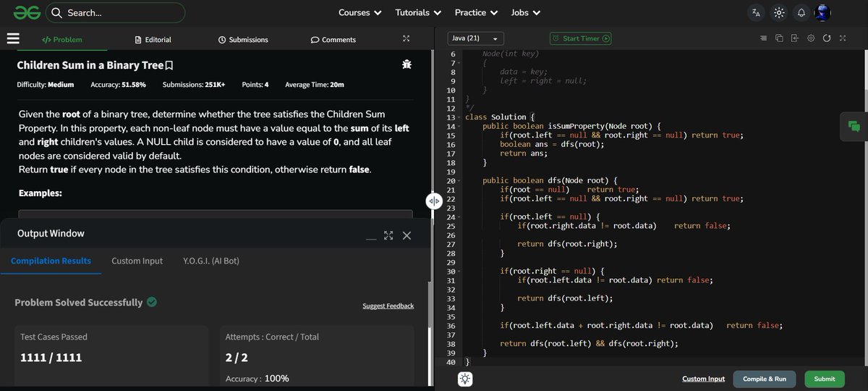The image size is (868, 391).
Task: Switch to the Editorial tab
Action: (x=154, y=39)
